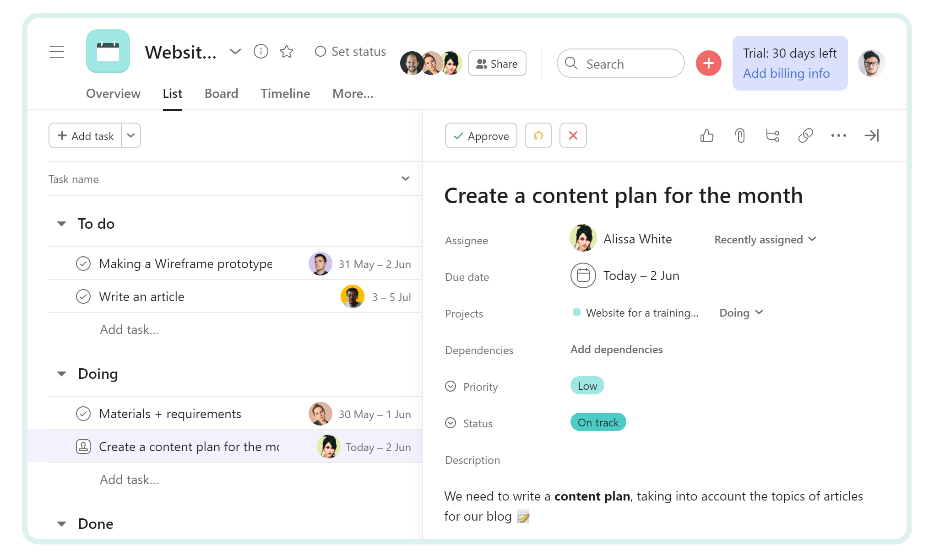
Task: Mark Write an article complete
Action: (x=83, y=296)
